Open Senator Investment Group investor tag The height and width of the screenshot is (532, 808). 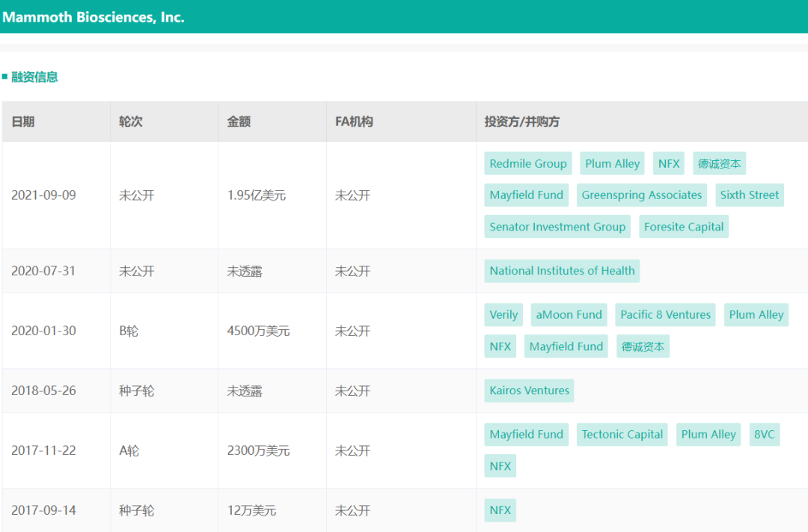pos(557,227)
